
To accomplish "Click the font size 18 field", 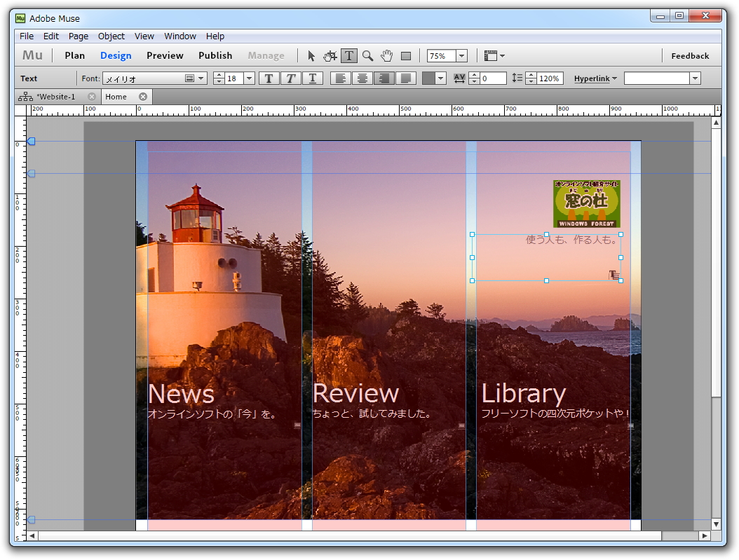I will click(233, 78).
